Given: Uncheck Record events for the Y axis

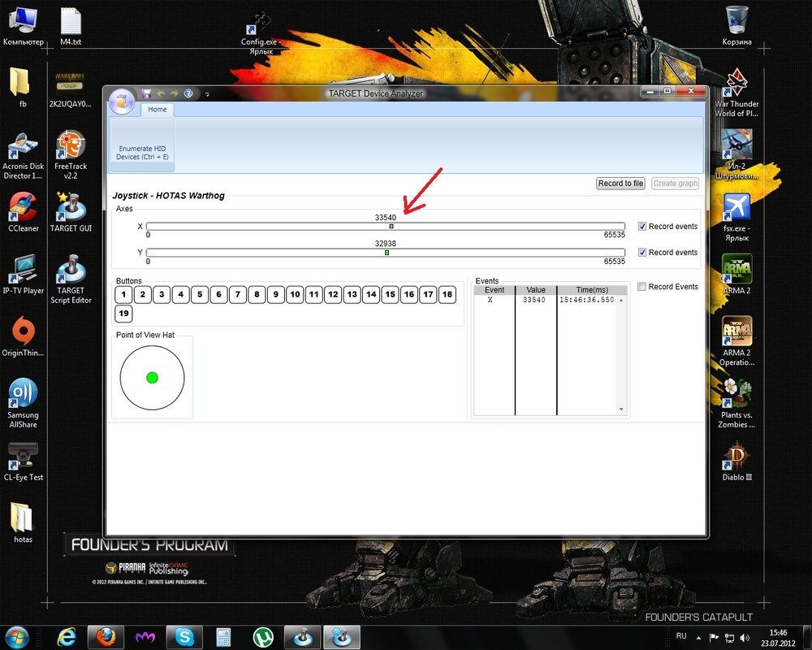Looking at the screenshot, I should tap(642, 253).
